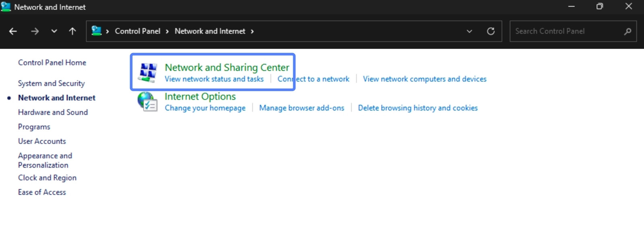Expand chevron after Network and Internet breadcrumb
This screenshot has height=230, width=644.
tap(252, 31)
